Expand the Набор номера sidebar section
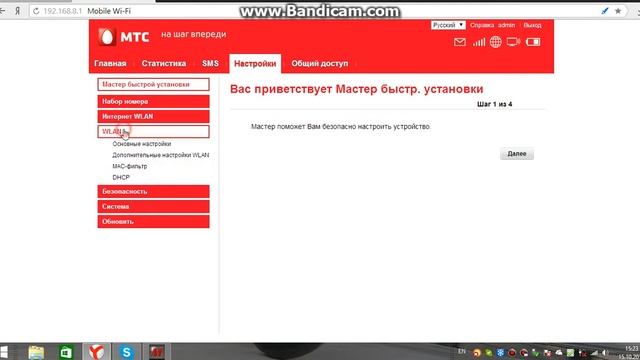The height and width of the screenshot is (360, 640). click(153, 102)
